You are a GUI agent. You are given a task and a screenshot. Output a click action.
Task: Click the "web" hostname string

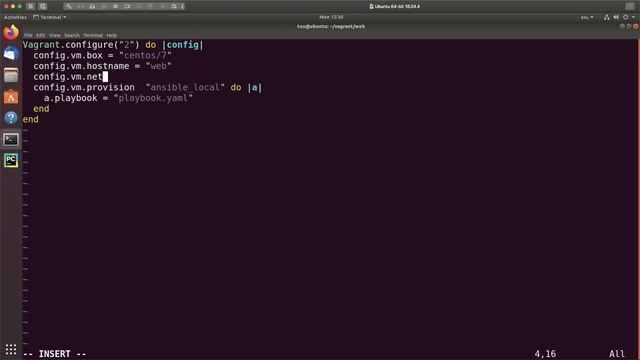158,66
